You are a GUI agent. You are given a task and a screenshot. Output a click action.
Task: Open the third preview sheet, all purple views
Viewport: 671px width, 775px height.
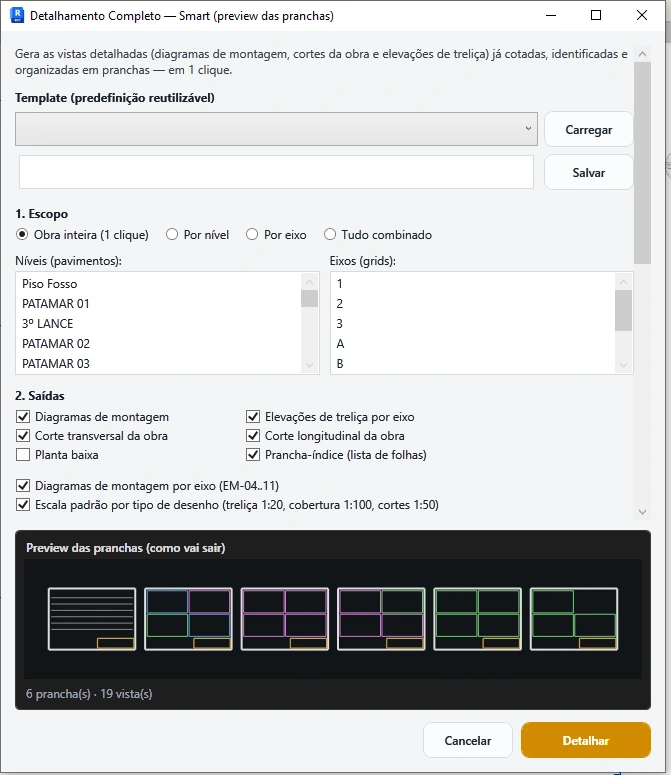click(285, 619)
